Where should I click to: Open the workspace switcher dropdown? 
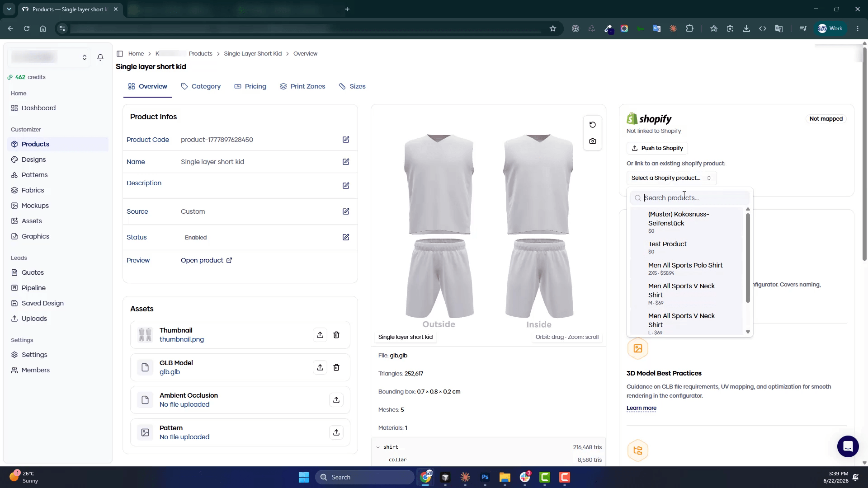coord(49,57)
